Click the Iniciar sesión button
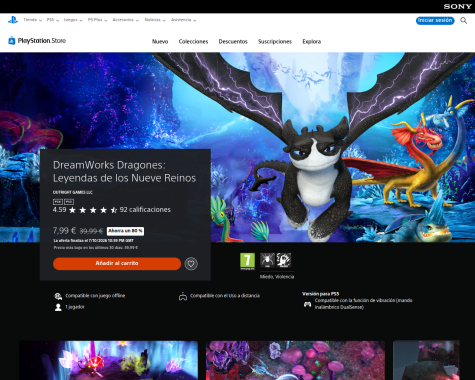This screenshot has height=380, width=475. 435,20
